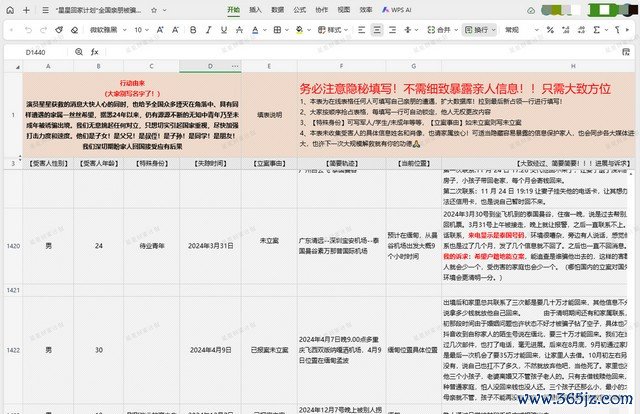Expand the border style dropdown arrow
This screenshot has height=414, width=640.
287,30
